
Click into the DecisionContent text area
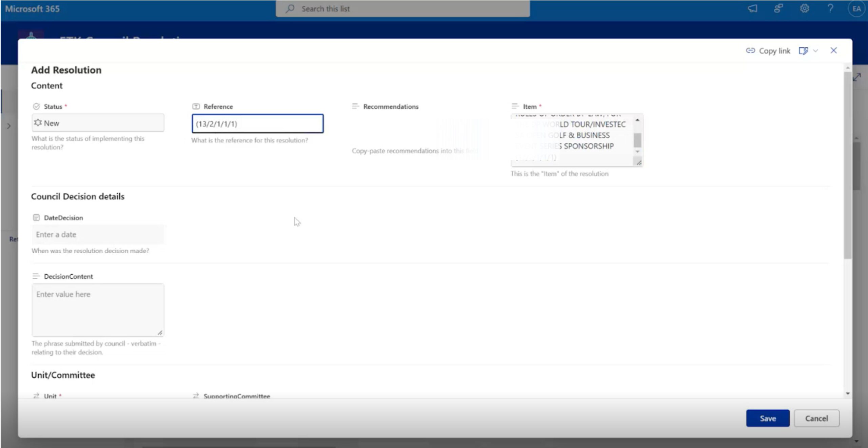point(98,310)
